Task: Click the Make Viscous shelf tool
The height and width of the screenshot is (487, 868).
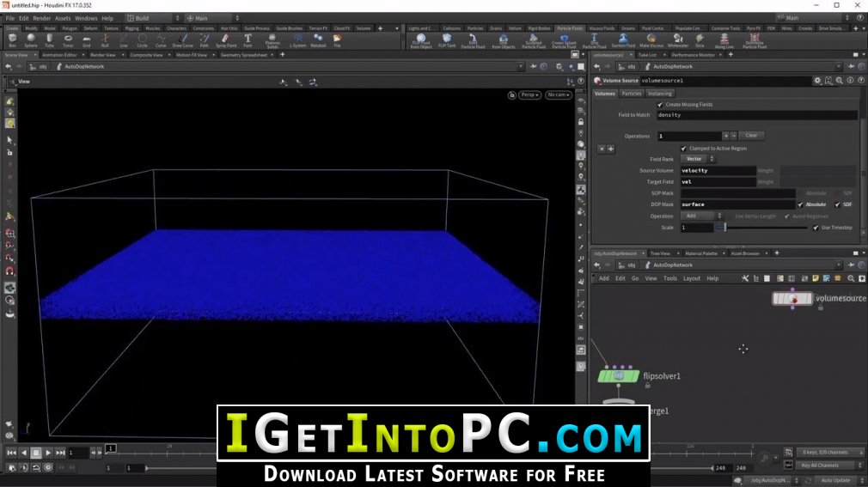Action: (651, 41)
